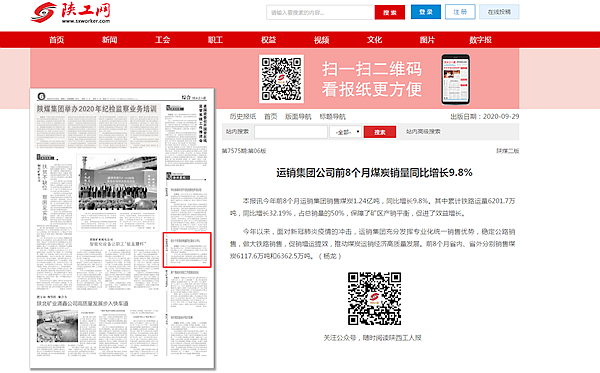This screenshot has height=373, width=600.
Task: Click the phone image in the banner
Action: pos(455,80)
